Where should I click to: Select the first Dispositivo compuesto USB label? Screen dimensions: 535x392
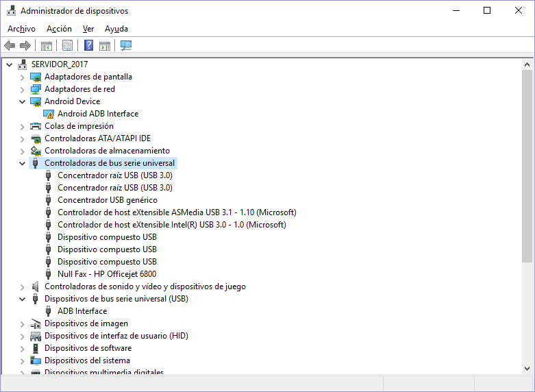tap(107, 237)
